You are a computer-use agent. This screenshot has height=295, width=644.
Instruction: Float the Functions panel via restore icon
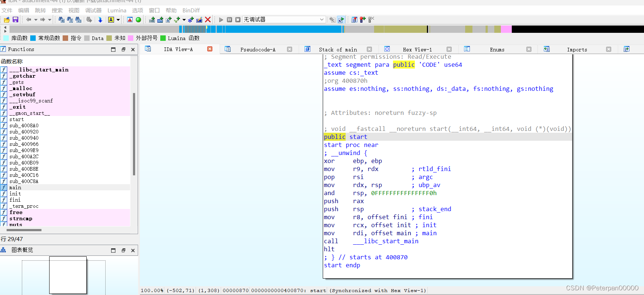(123, 50)
